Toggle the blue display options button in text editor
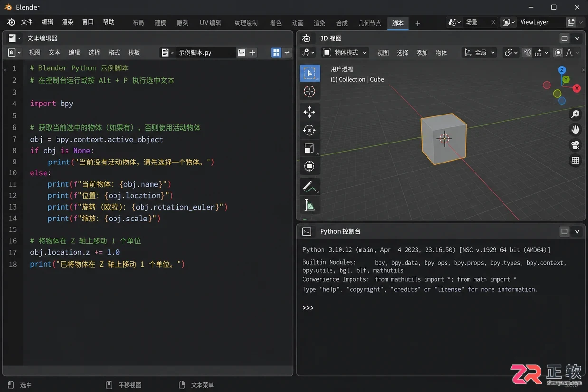 [276, 53]
